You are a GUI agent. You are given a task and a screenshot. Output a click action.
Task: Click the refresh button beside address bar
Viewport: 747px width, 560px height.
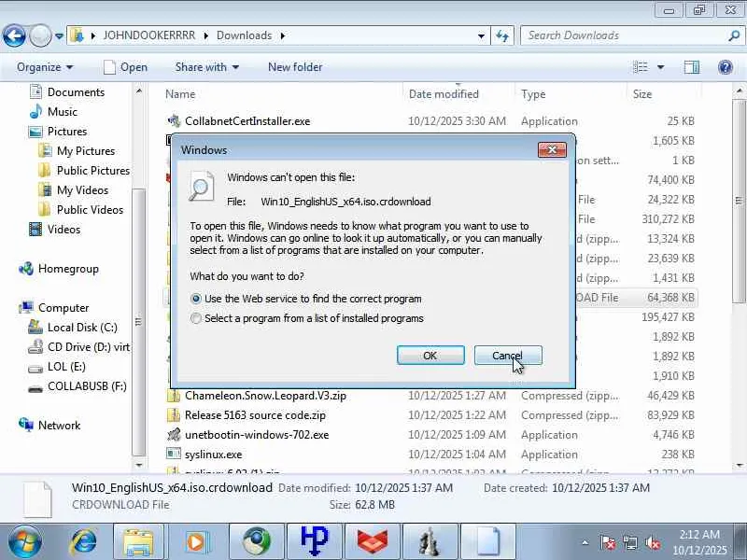coord(502,35)
